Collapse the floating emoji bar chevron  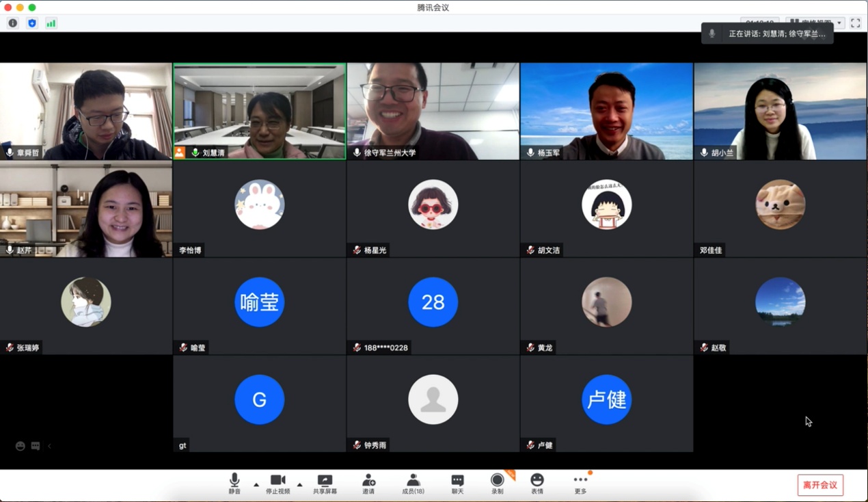coord(49,446)
